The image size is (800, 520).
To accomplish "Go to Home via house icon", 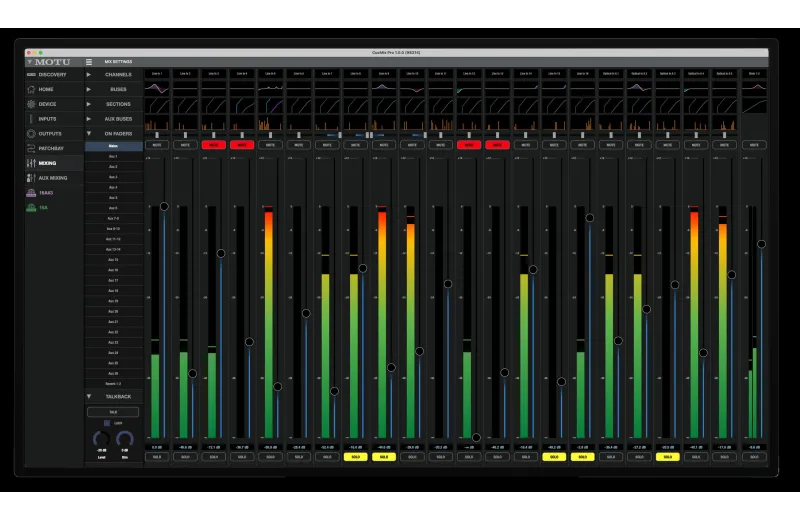I will pos(31,89).
